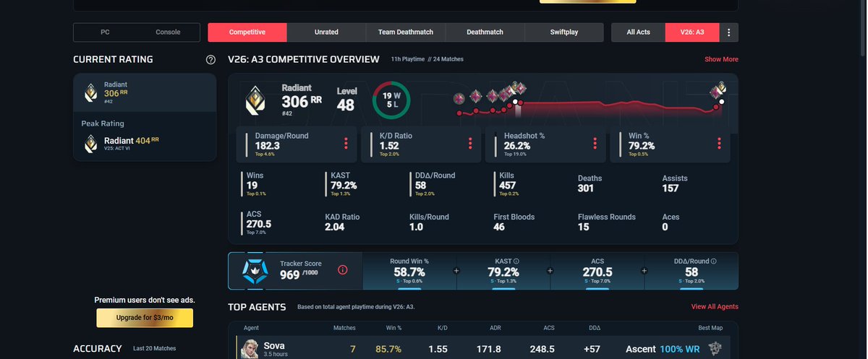Click the Level 48 text
Viewport: 868px width, 359px height.
tap(346, 99)
